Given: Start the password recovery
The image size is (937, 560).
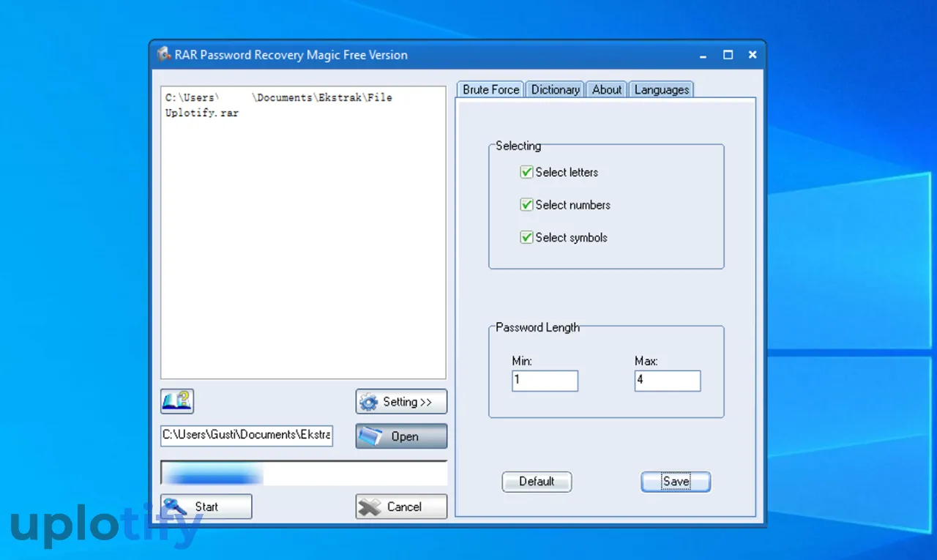Looking at the screenshot, I should [x=206, y=507].
